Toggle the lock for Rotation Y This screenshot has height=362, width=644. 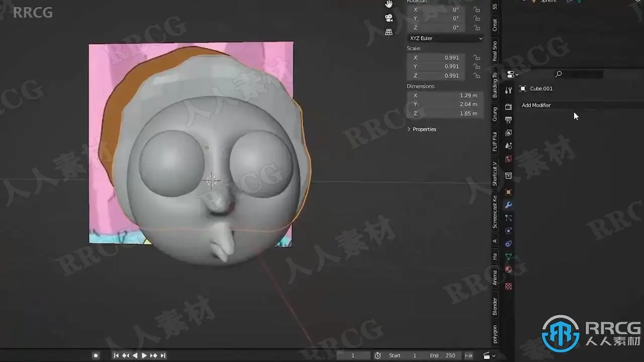point(476,19)
